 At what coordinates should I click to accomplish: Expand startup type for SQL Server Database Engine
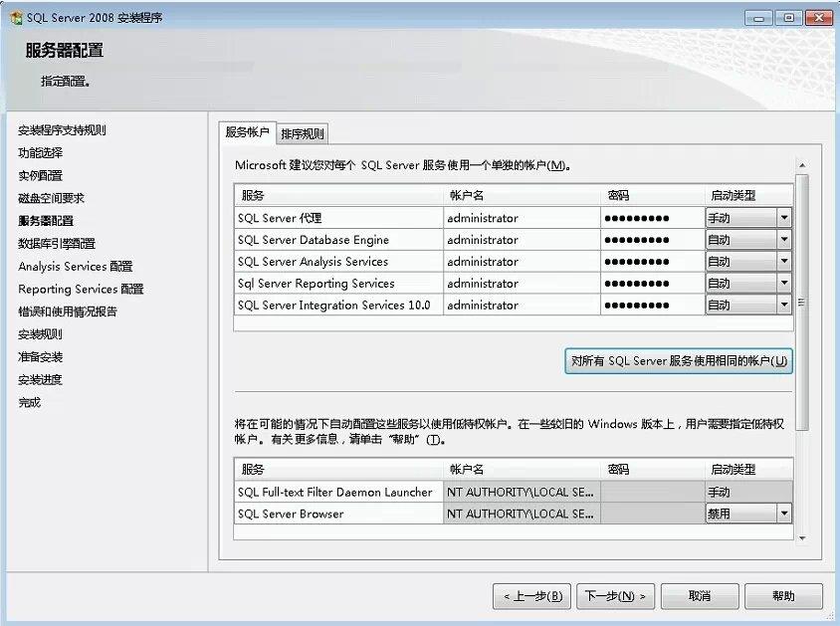coord(784,240)
